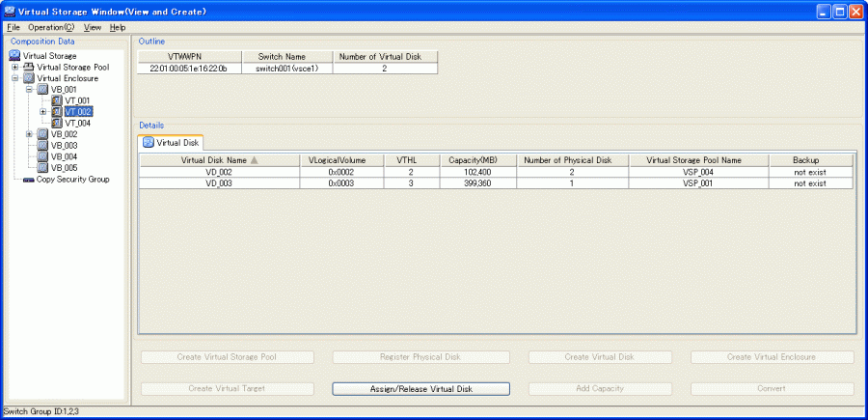Viewport: 868px width, 420px height.
Task: Open the Help menu
Action: 118,27
